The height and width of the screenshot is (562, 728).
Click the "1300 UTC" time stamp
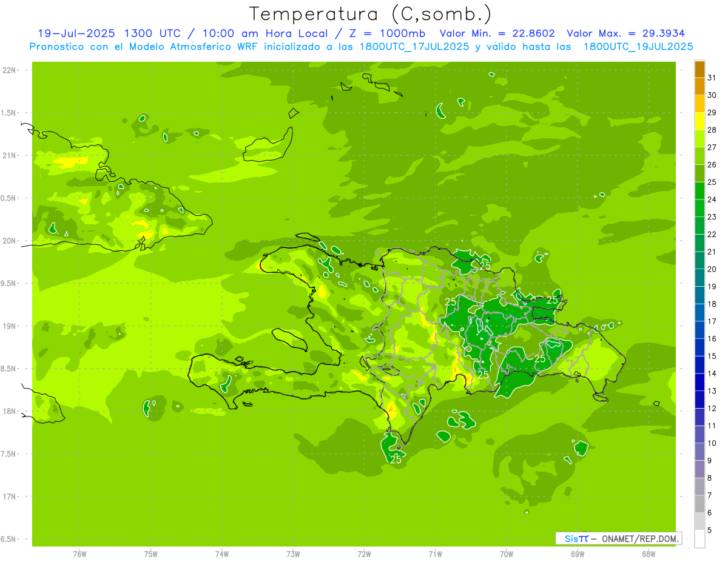tap(152, 33)
